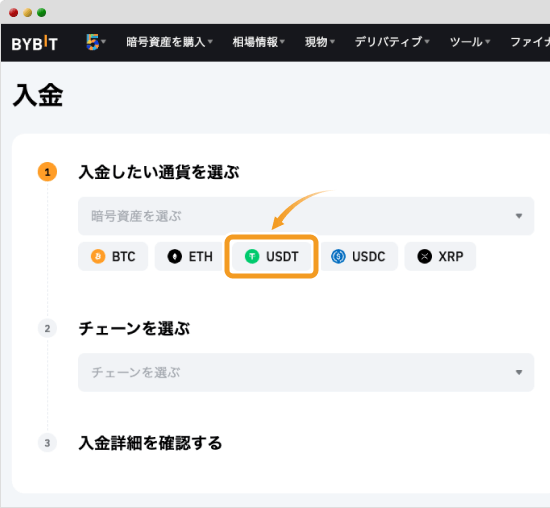Click the green macOS window zoom button
This screenshot has height=508, width=550.
pyautogui.click(x=41, y=13)
